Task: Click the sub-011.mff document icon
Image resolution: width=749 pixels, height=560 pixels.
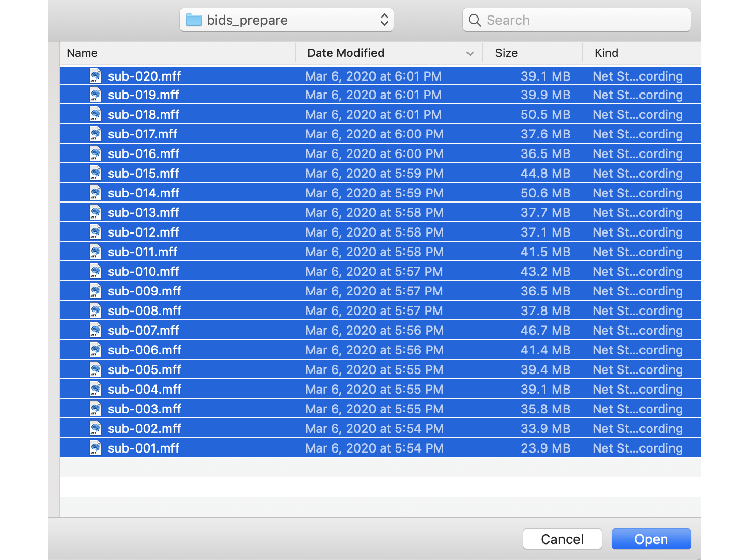Action: coord(96,252)
